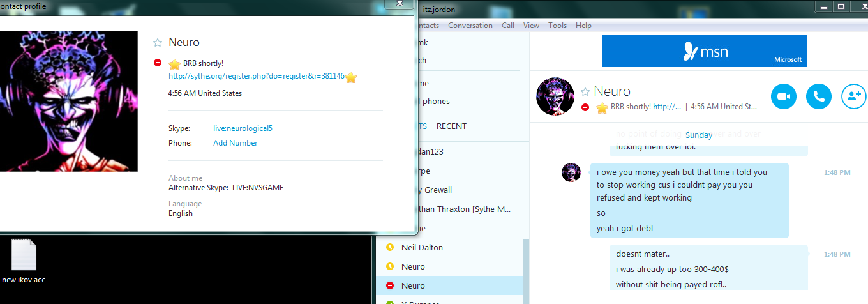
Task: Open the Conversation menu
Action: click(x=470, y=26)
